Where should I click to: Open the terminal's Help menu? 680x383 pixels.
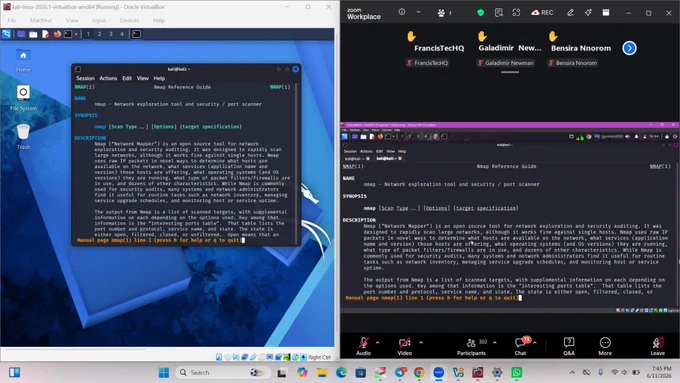pos(159,79)
